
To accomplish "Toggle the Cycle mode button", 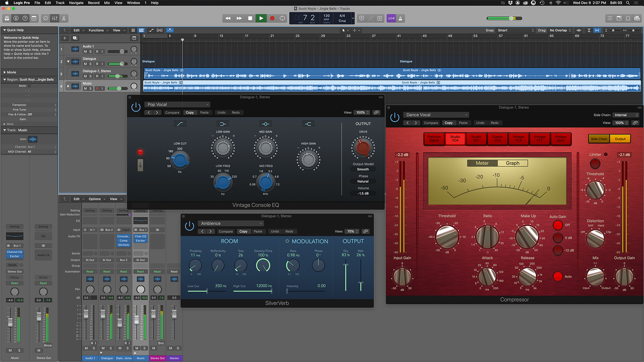I will pyautogui.click(x=282, y=18).
